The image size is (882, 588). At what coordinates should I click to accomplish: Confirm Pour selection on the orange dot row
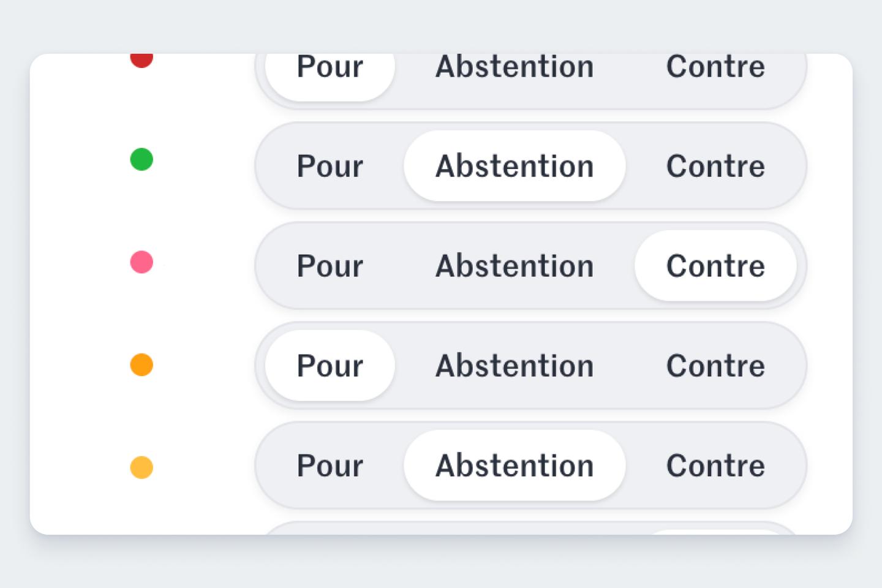[x=329, y=365]
